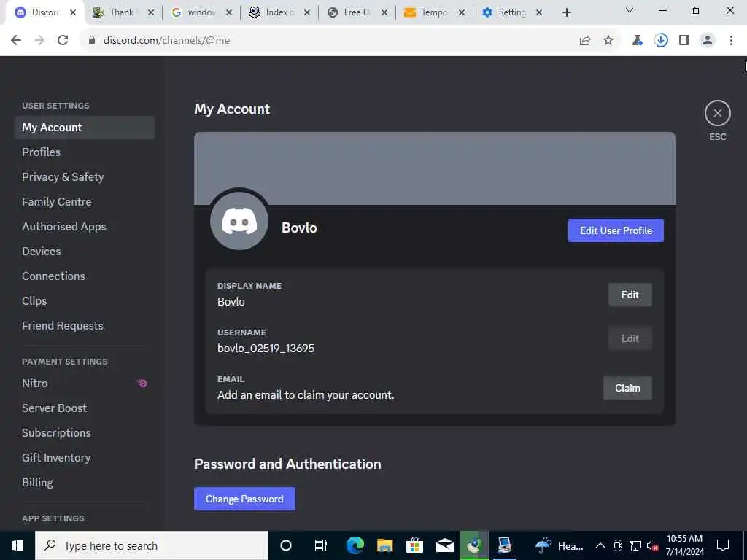Open Task View on the taskbar
747x560 pixels.
(321, 545)
